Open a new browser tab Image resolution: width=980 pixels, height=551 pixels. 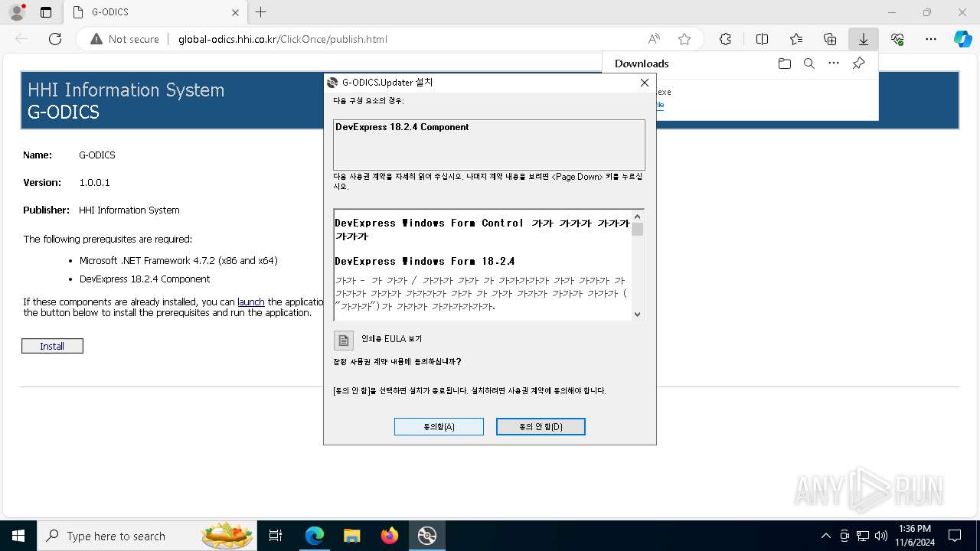(x=260, y=12)
